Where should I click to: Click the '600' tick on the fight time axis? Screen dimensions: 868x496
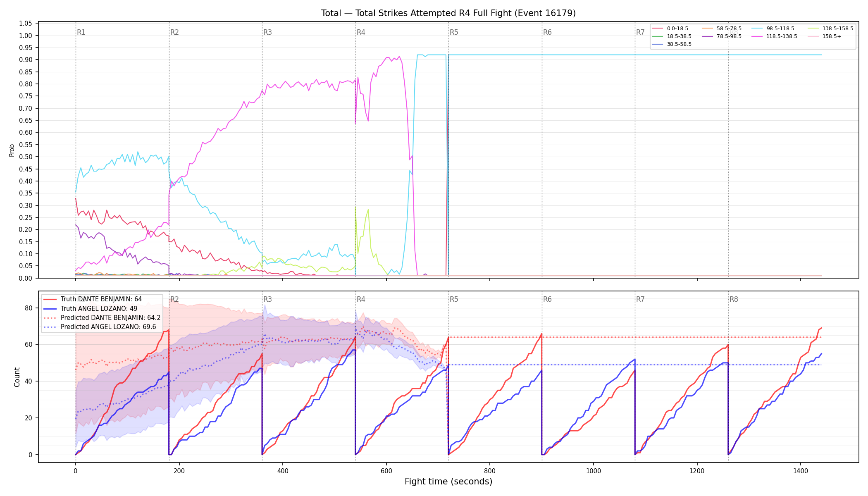coord(386,471)
